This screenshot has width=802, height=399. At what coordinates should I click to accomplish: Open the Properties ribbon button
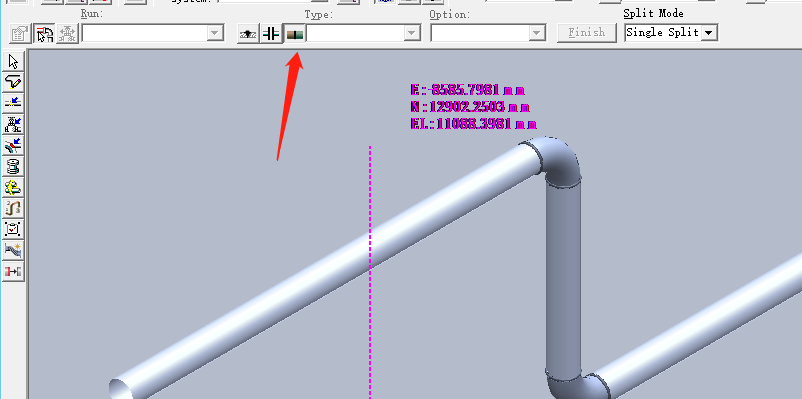pyautogui.click(x=20, y=34)
